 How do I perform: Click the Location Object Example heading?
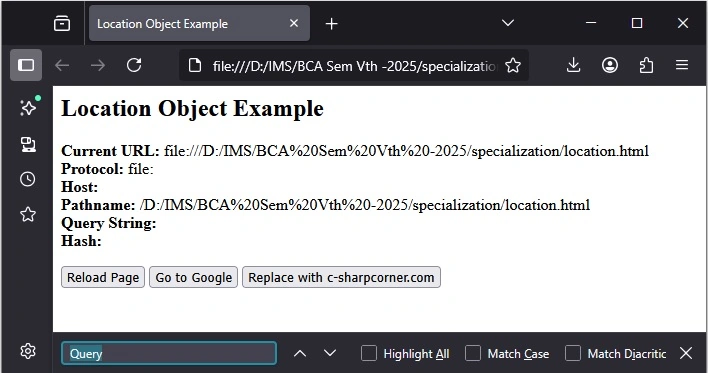coord(192,108)
